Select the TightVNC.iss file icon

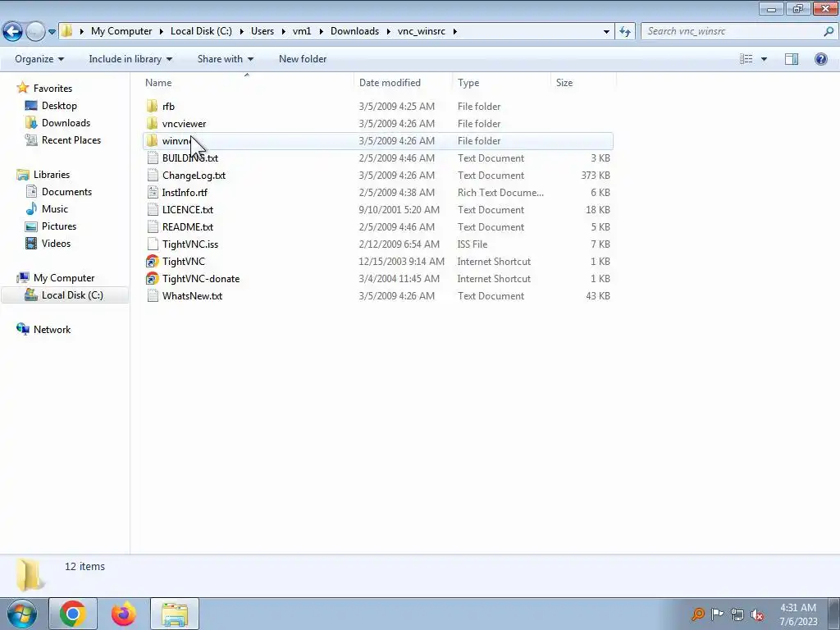click(x=153, y=244)
